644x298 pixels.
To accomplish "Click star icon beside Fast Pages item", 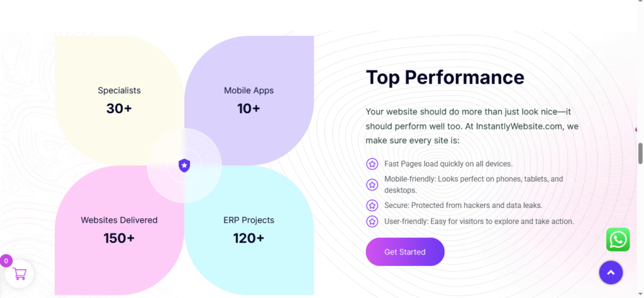I will (372, 164).
